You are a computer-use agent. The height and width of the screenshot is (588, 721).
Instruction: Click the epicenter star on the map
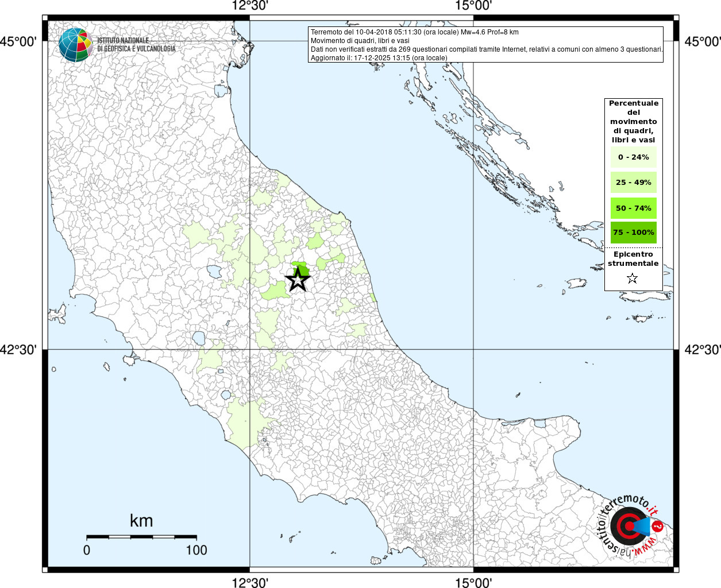tap(298, 280)
